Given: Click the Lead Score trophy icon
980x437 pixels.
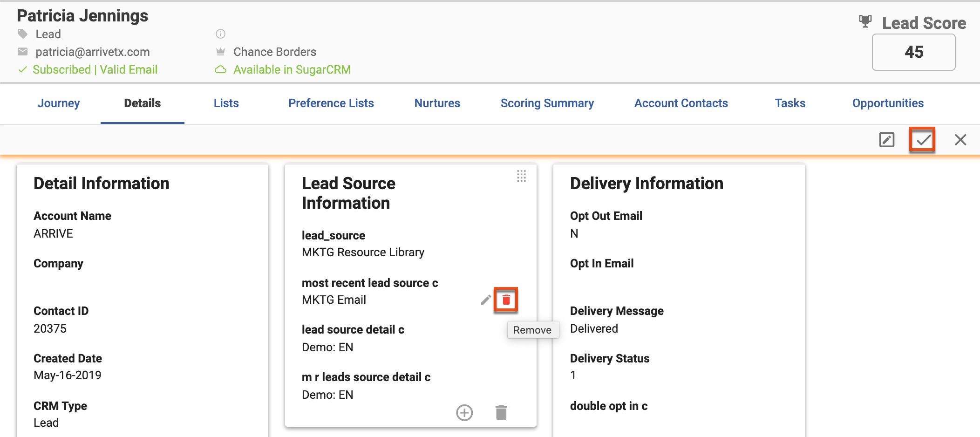Looking at the screenshot, I should click(865, 21).
